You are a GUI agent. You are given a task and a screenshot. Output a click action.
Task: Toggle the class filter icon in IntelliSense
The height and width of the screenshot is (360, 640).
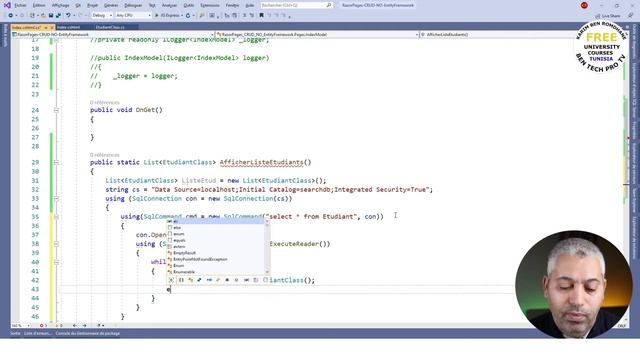pyautogui.click(x=191, y=280)
